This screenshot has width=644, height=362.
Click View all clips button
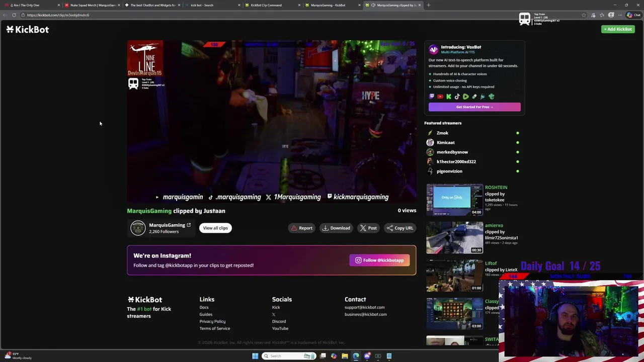point(215,228)
